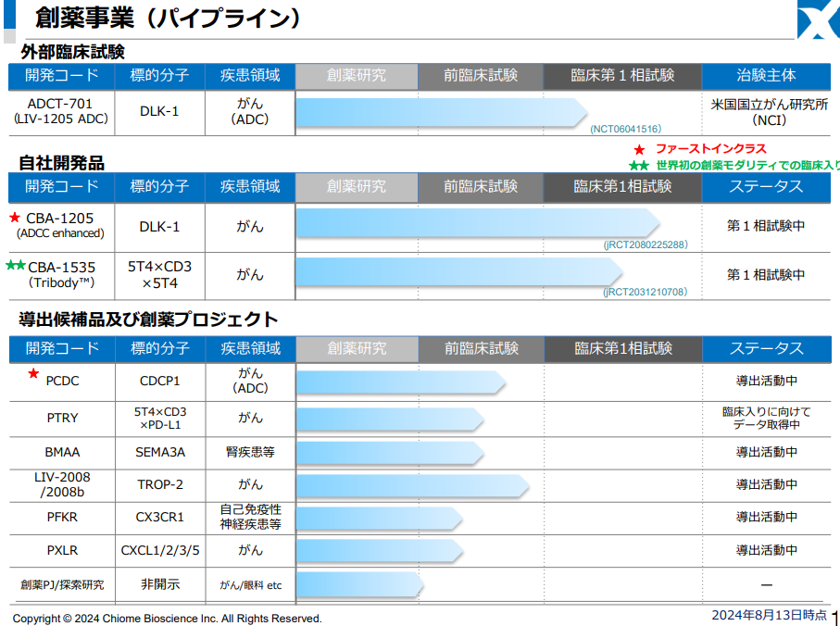Click the red star in the ファーストインクラス legend

point(638,149)
